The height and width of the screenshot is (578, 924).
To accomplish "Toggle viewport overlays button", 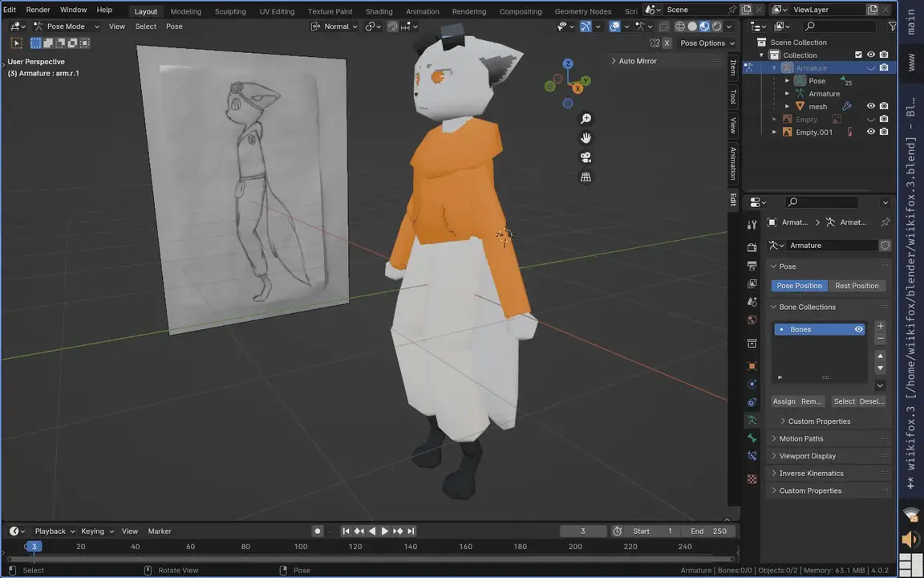I will point(614,26).
